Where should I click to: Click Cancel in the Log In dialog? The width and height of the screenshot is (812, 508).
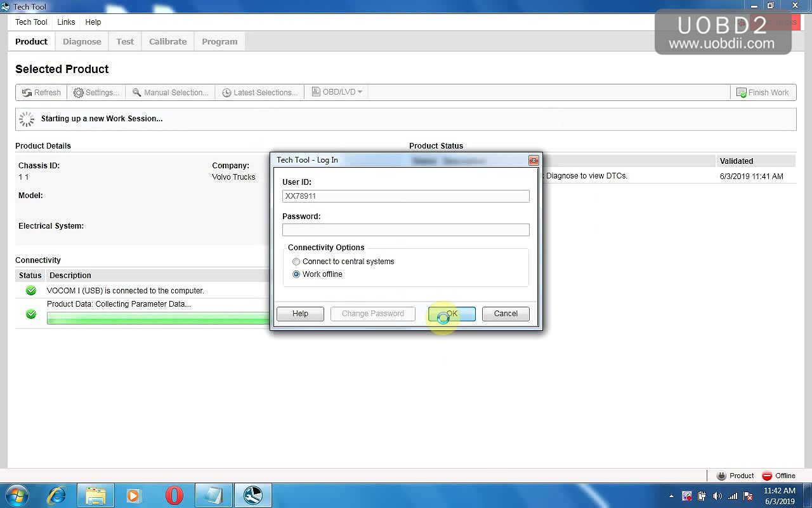point(506,314)
